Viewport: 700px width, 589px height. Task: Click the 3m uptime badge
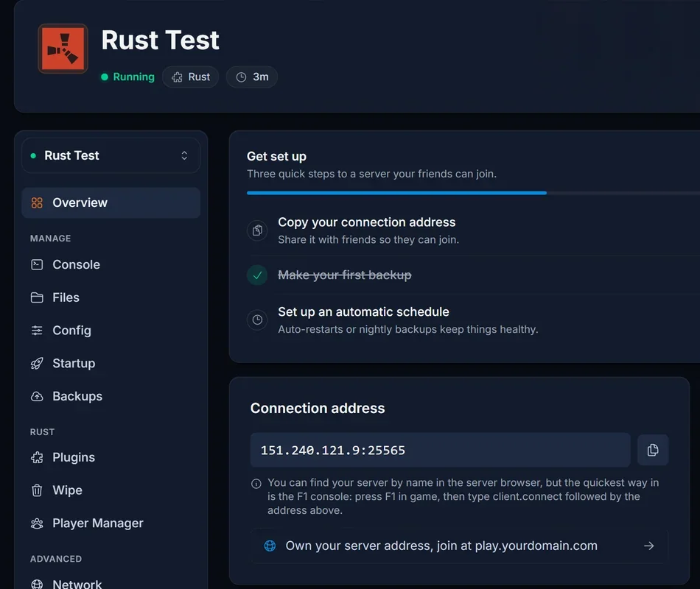point(252,77)
